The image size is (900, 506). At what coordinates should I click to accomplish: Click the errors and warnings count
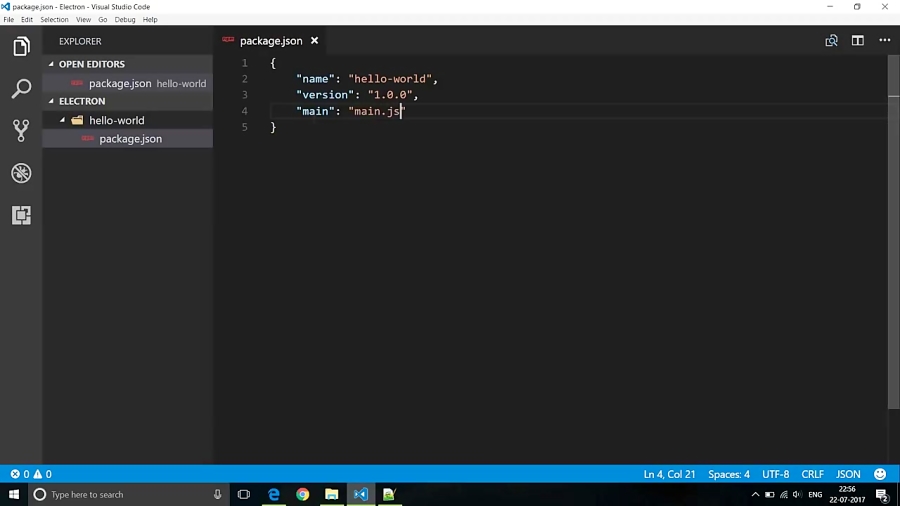pos(30,474)
